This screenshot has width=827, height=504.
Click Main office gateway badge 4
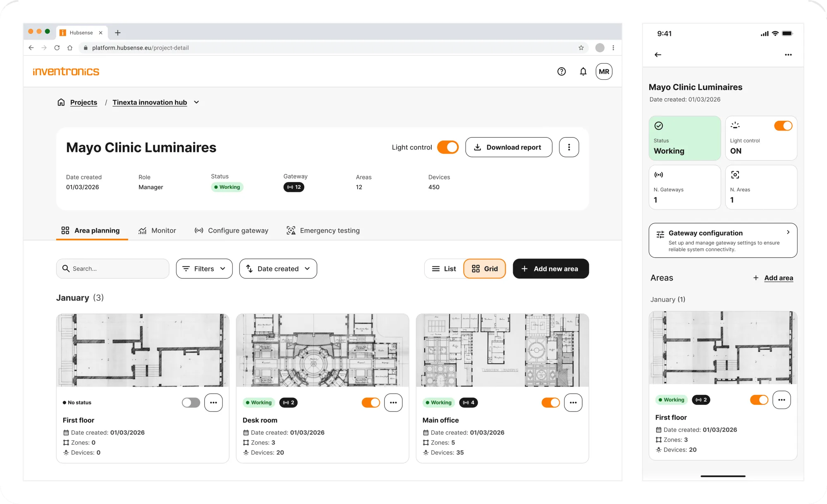pos(468,402)
